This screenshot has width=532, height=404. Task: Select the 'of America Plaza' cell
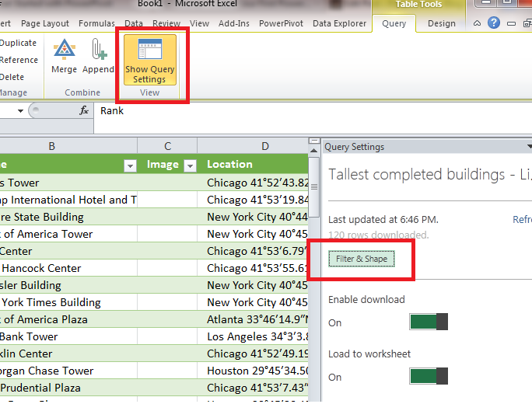pos(68,319)
